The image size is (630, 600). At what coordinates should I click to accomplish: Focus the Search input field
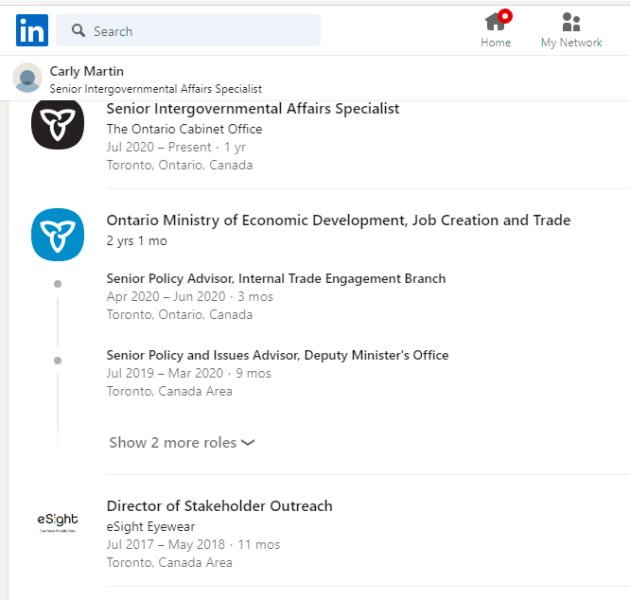[x=188, y=30]
